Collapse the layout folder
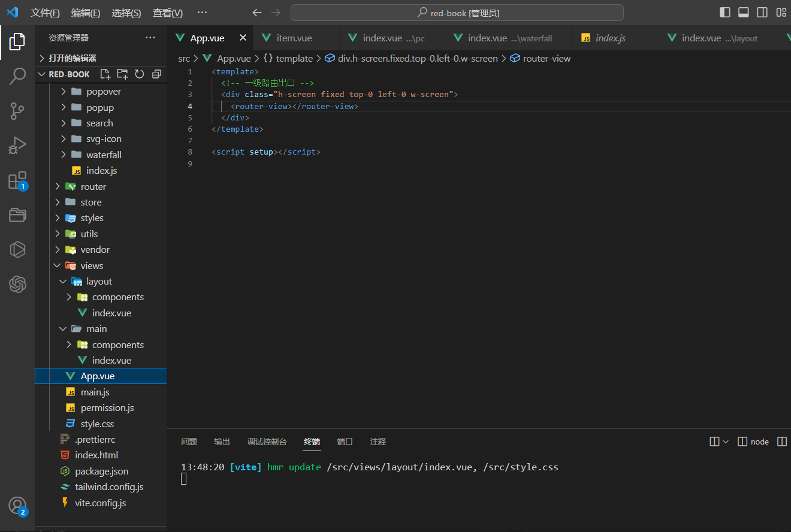 click(x=101, y=282)
